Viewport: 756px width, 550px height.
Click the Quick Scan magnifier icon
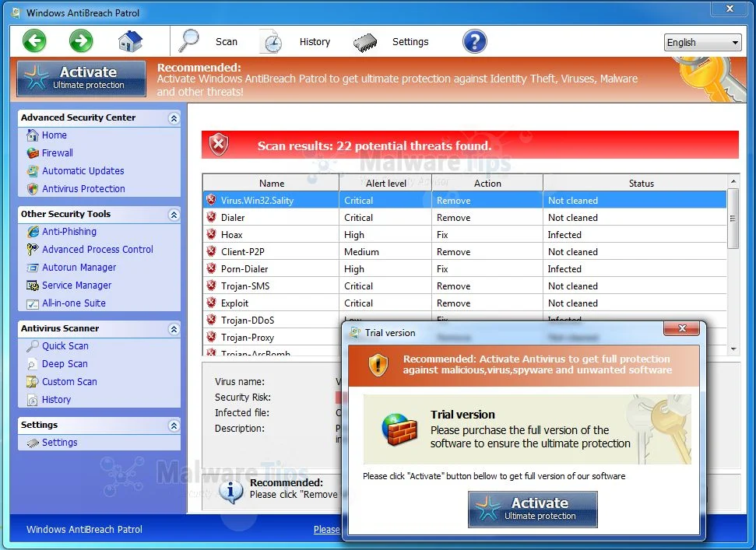pos(32,346)
